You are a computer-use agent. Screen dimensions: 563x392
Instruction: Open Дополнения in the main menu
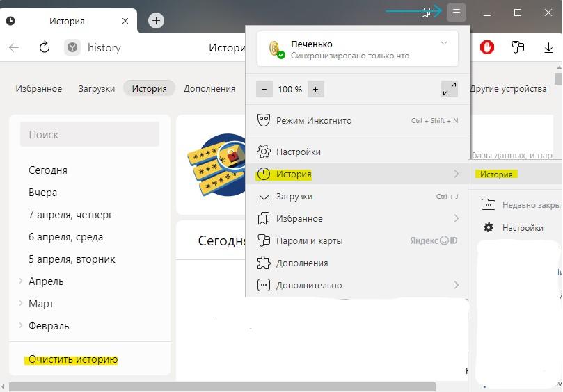358,263
